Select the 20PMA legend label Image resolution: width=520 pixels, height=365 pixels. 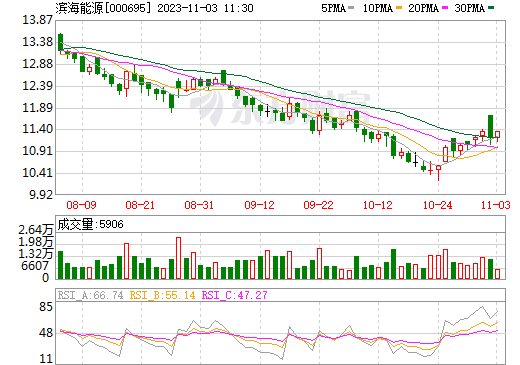423,8
